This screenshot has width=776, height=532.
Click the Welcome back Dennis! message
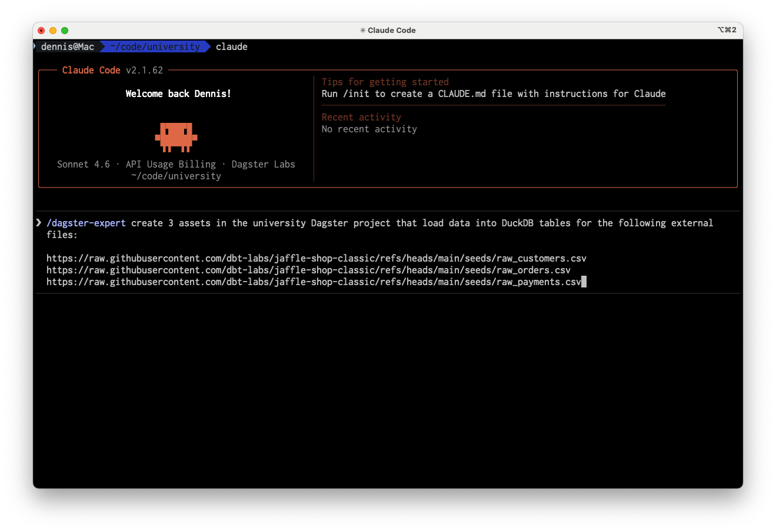[178, 93]
